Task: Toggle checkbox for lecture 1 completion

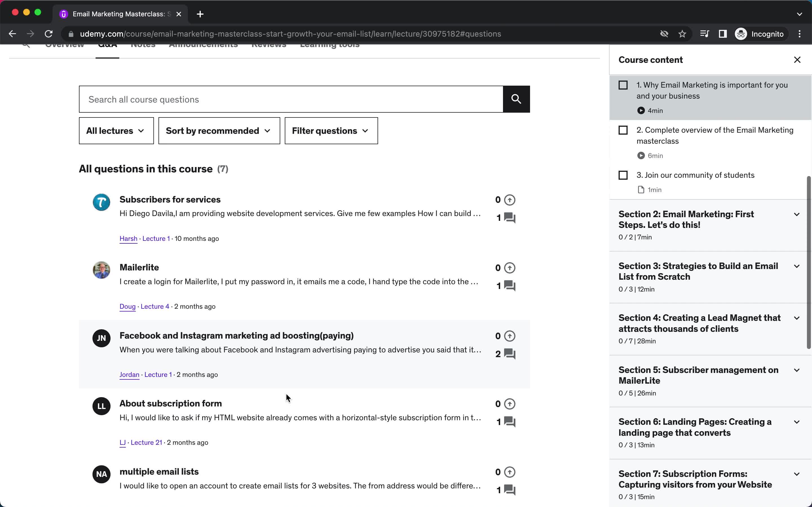Action: tap(623, 85)
